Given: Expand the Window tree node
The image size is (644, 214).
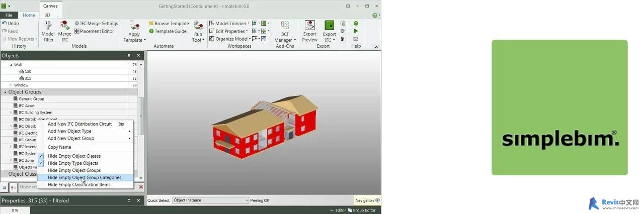Looking at the screenshot, I should tap(11, 85).
